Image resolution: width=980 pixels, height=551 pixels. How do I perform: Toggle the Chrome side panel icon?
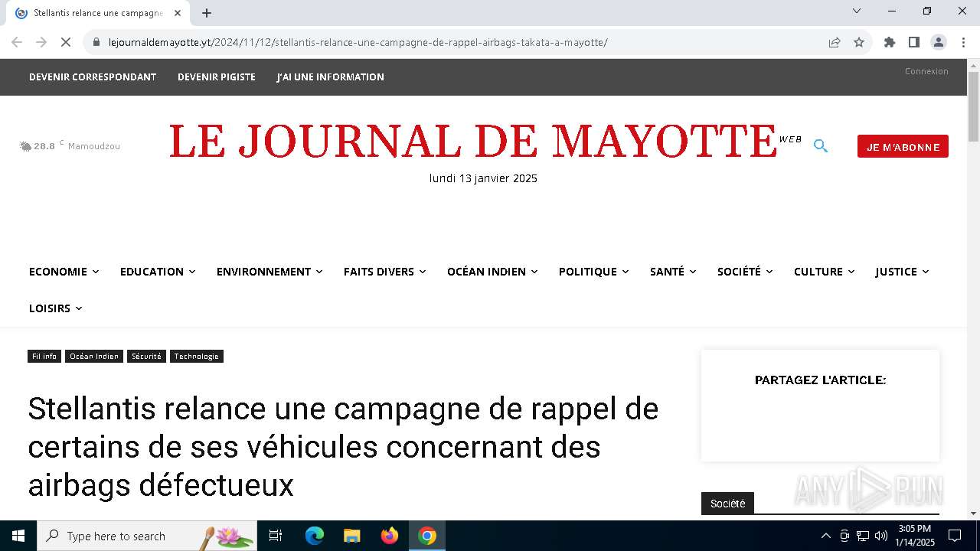(x=914, y=42)
